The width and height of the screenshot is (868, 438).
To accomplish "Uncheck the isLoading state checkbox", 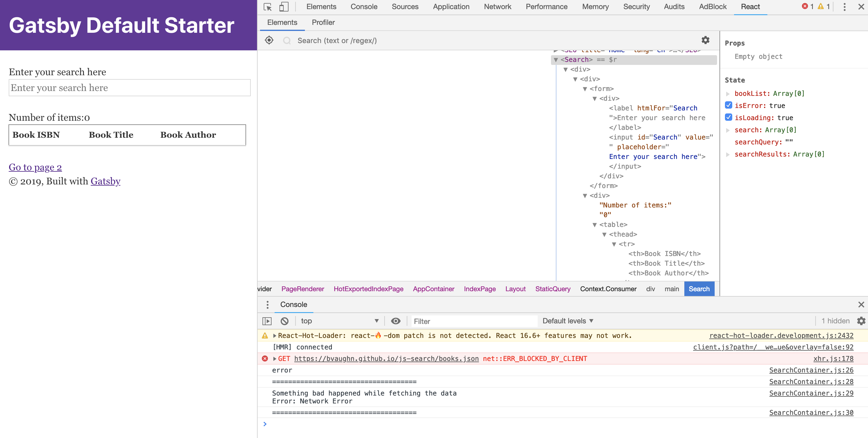I will click(x=729, y=117).
